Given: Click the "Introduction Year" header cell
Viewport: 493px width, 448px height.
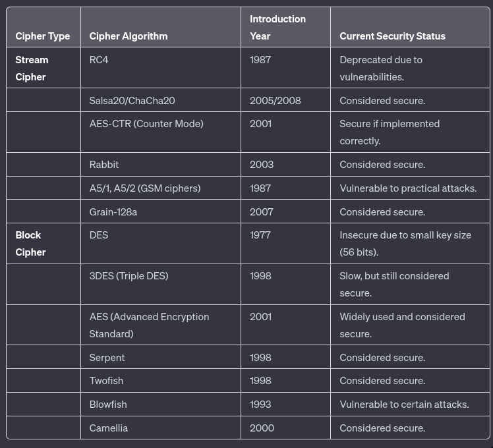Looking at the screenshot, I should point(277,28).
